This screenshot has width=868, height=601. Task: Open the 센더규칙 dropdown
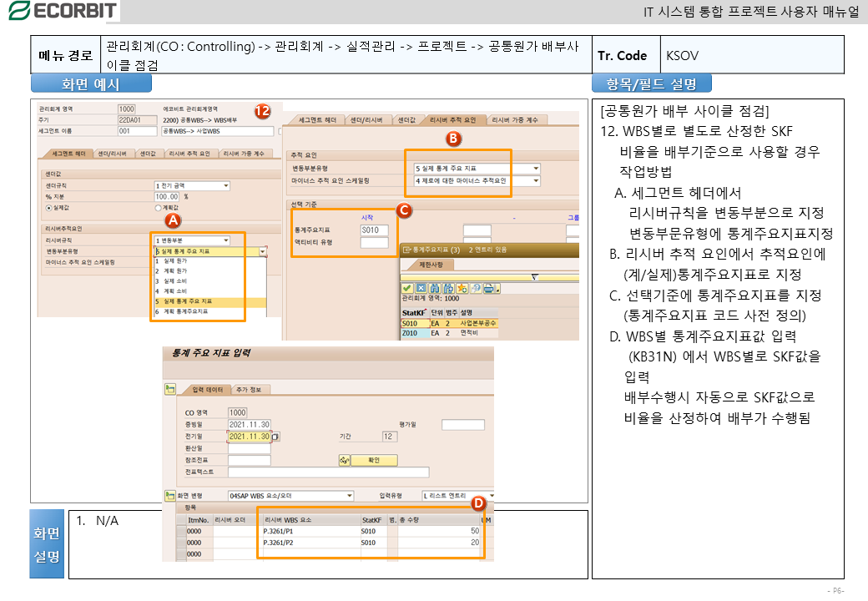pyautogui.click(x=225, y=186)
